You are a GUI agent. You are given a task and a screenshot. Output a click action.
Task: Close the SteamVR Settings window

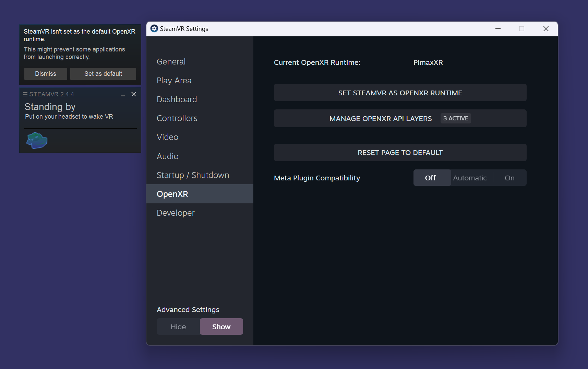coord(546,29)
